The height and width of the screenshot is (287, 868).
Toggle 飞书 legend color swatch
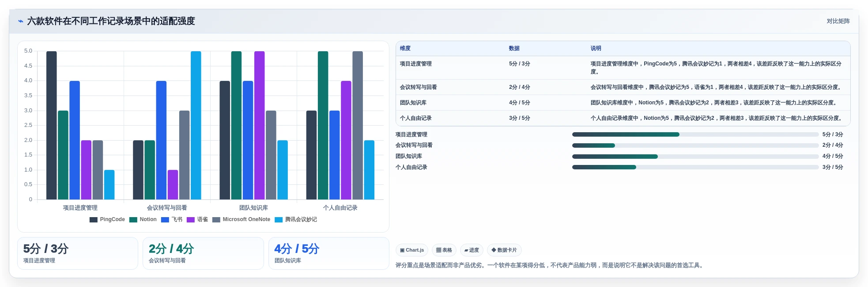coord(165,220)
